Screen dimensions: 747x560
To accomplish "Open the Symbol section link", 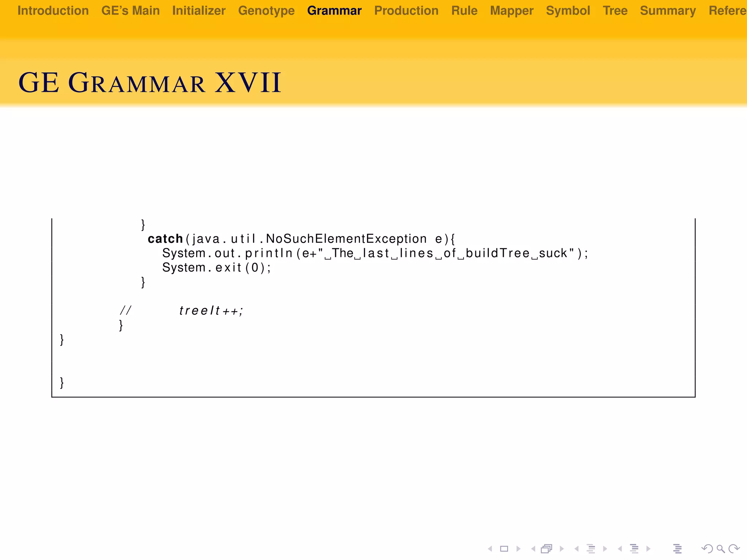I will (568, 11).
